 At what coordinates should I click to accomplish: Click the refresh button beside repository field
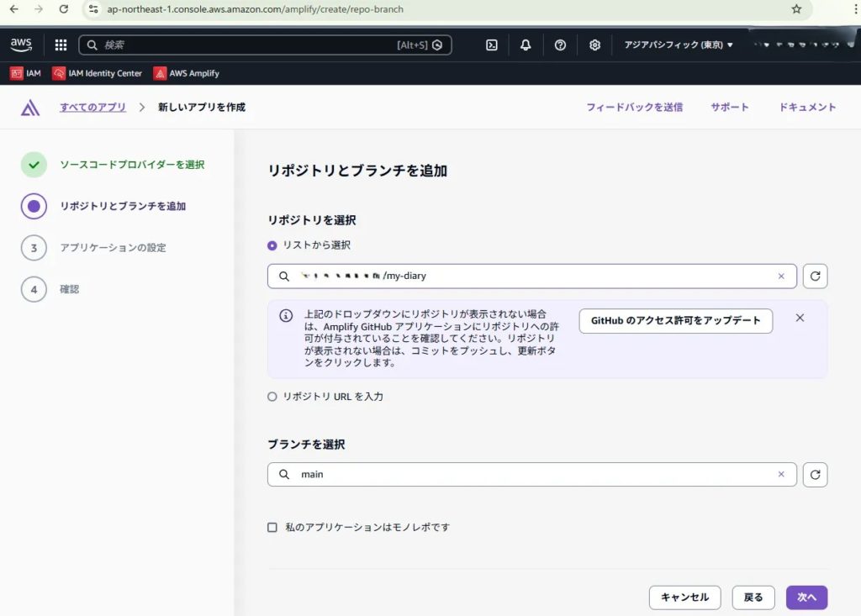pos(815,276)
